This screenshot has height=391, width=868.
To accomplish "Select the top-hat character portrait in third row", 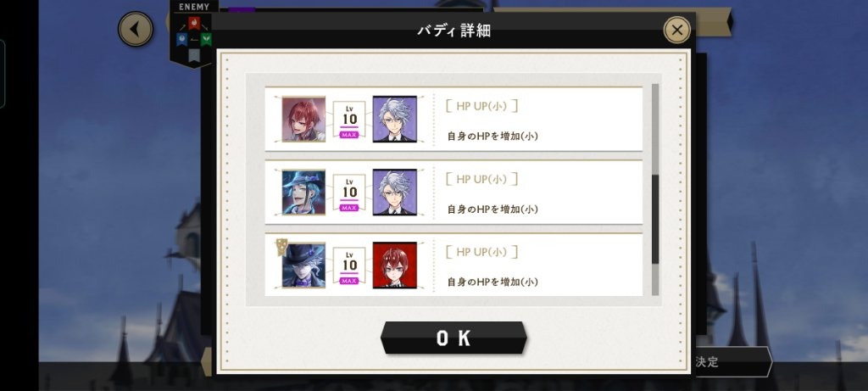I will [x=303, y=265].
